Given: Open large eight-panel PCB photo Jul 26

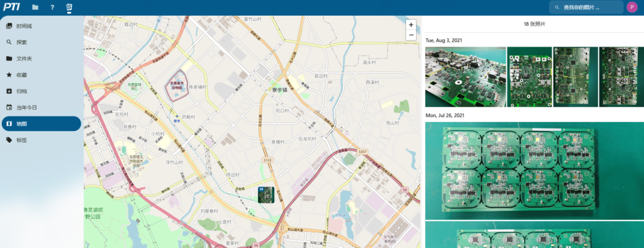Looking at the screenshot, I should tap(535, 171).
